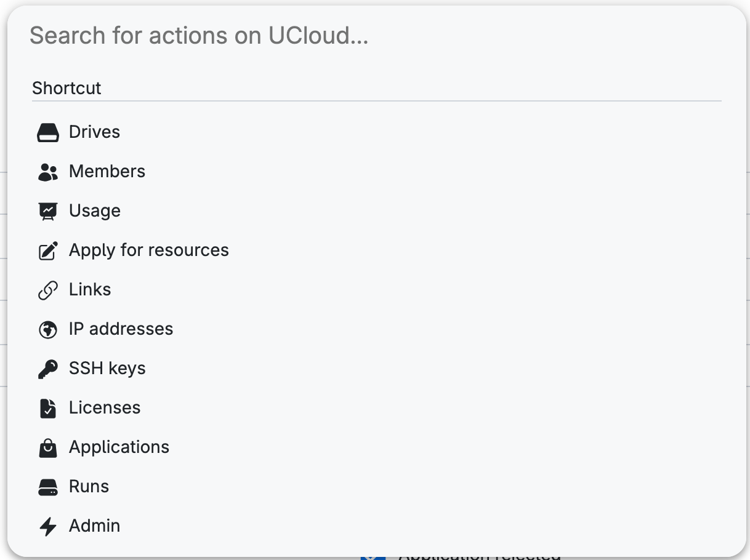Click the Drives hard-disk icon
Viewport: 750px width, 560px height.
point(48,132)
